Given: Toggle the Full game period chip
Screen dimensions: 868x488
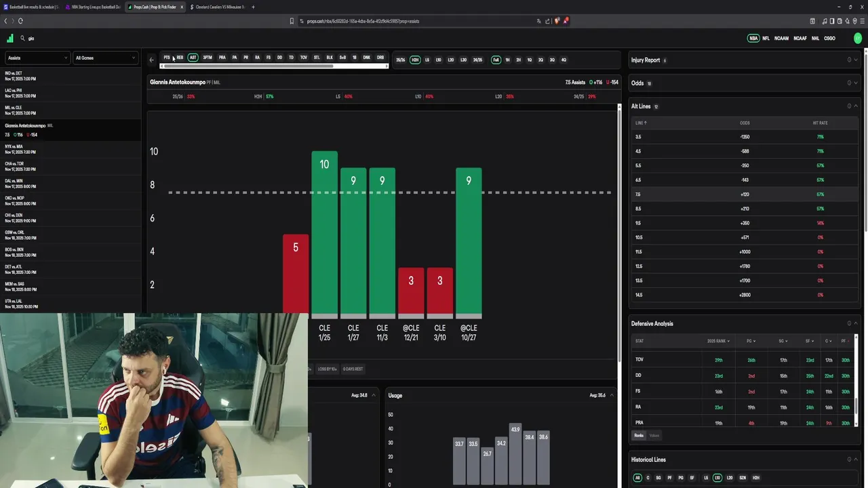Looking at the screenshot, I should pos(496,60).
